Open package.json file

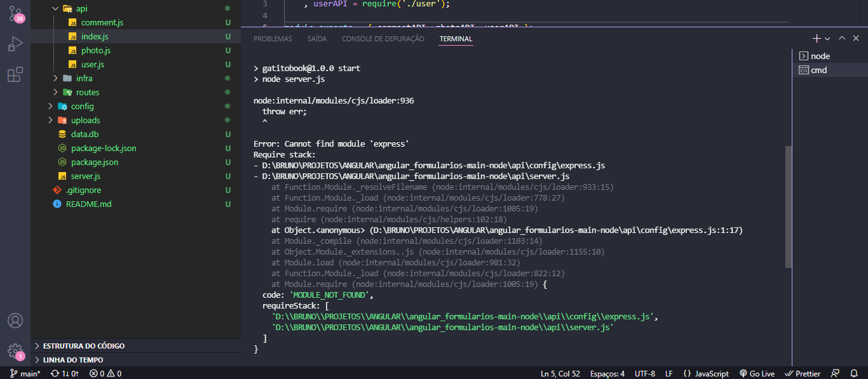click(x=135, y=162)
